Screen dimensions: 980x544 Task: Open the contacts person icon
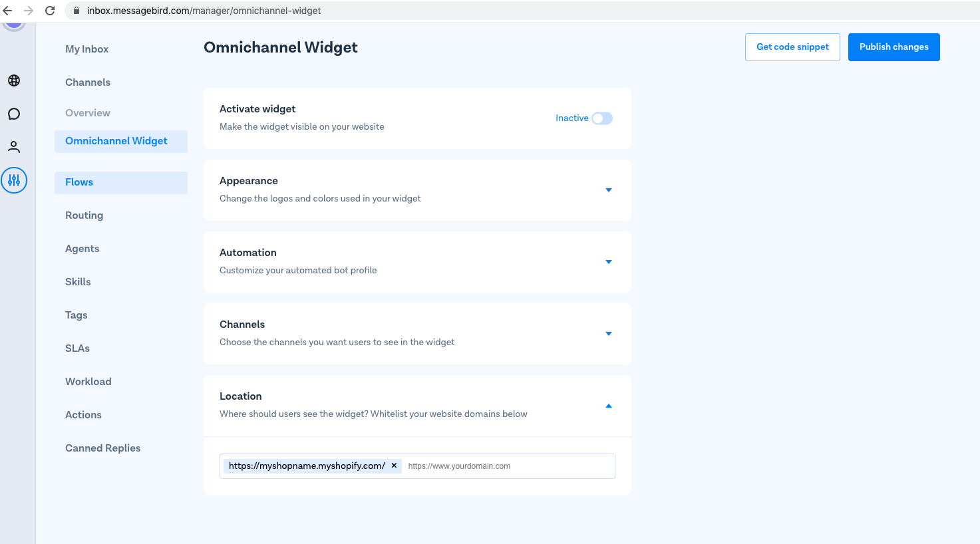coord(14,146)
